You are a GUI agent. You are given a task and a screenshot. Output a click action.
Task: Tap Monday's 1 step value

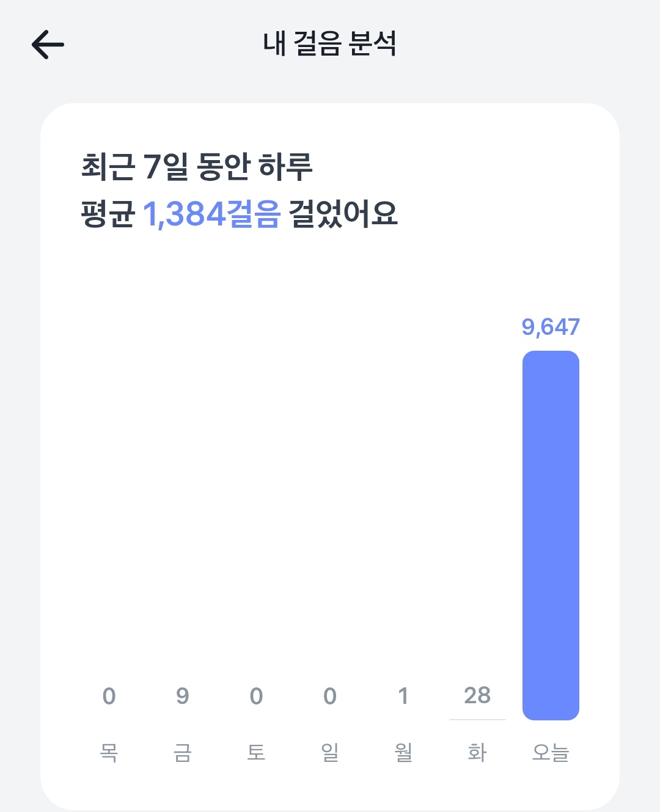pos(403,696)
